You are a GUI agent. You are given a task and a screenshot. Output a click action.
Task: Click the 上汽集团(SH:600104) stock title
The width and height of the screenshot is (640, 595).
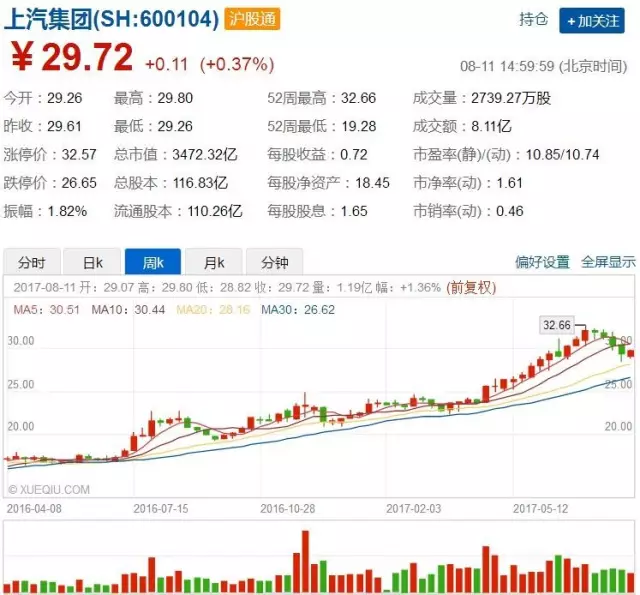click(111, 20)
